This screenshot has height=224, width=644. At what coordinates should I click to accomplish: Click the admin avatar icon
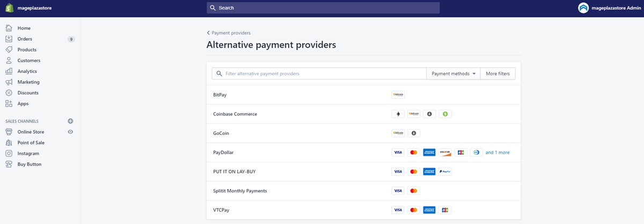click(x=583, y=8)
